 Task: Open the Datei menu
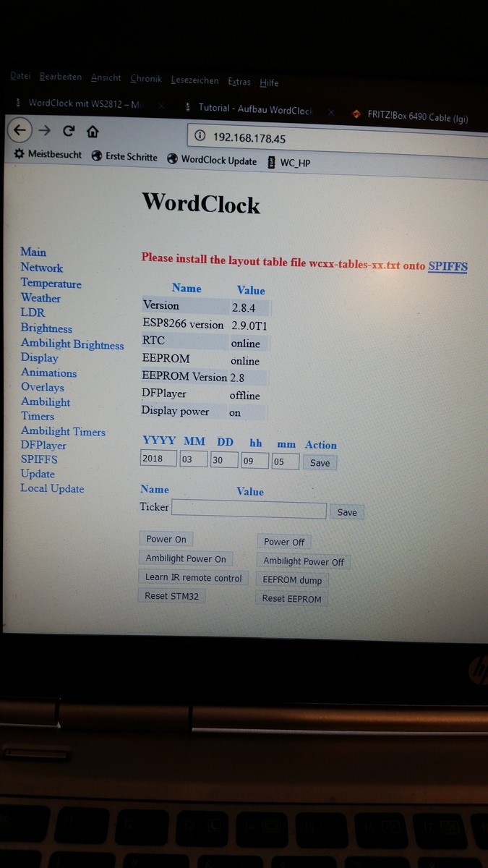click(x=20, y=76)
